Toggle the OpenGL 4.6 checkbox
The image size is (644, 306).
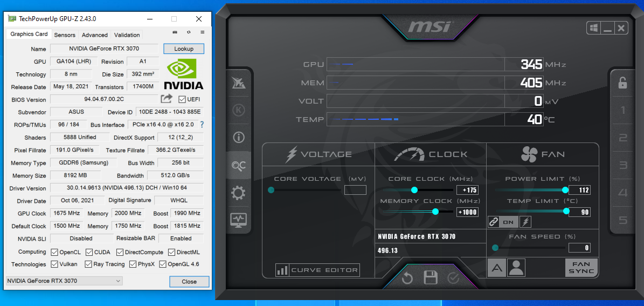pyautogui.click(x=163, y=264)
